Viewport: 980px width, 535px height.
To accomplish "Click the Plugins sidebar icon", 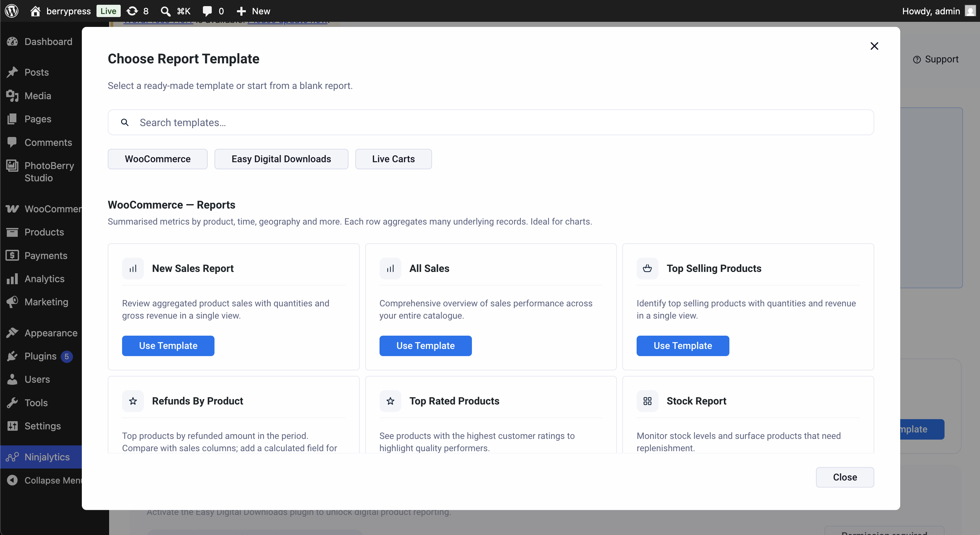I will point(12,356).
